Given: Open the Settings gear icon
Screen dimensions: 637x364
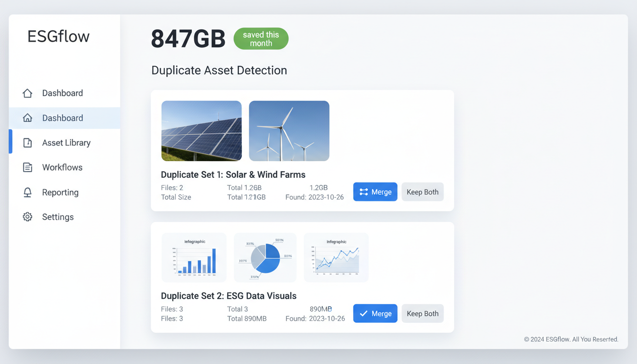Looking at the screenshot, I should tap(27, 217).
